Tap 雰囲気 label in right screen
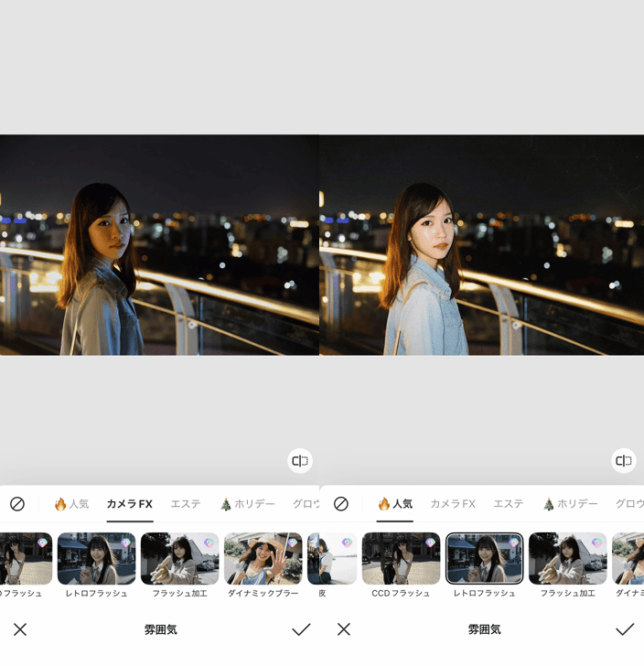The width and height of the screenshot is (644, 666). click(x=484, y=629)
